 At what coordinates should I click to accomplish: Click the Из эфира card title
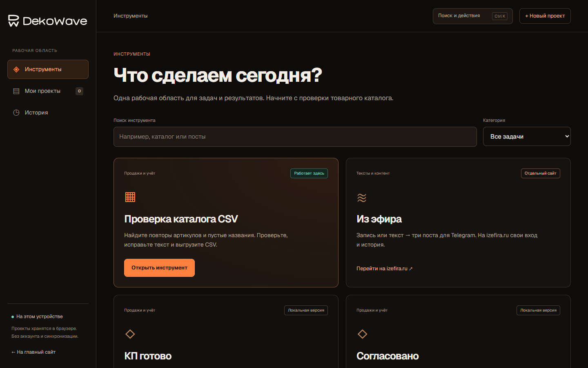379,219
